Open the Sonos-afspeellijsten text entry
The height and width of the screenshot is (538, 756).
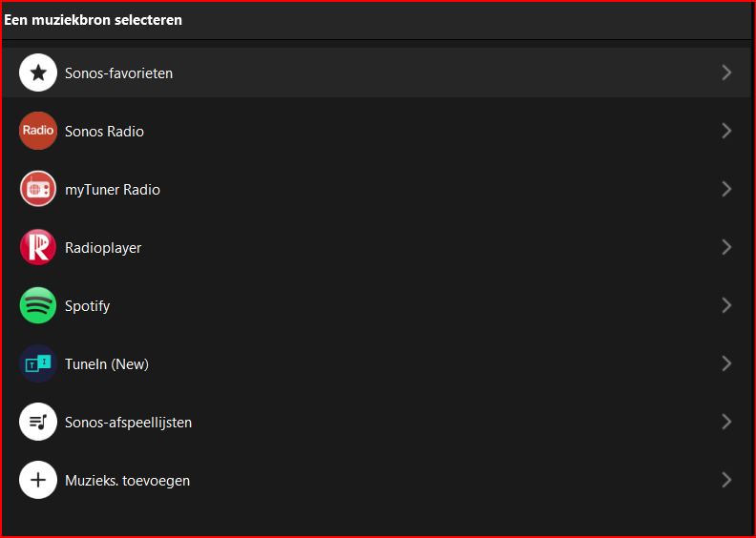click(128, 423)
